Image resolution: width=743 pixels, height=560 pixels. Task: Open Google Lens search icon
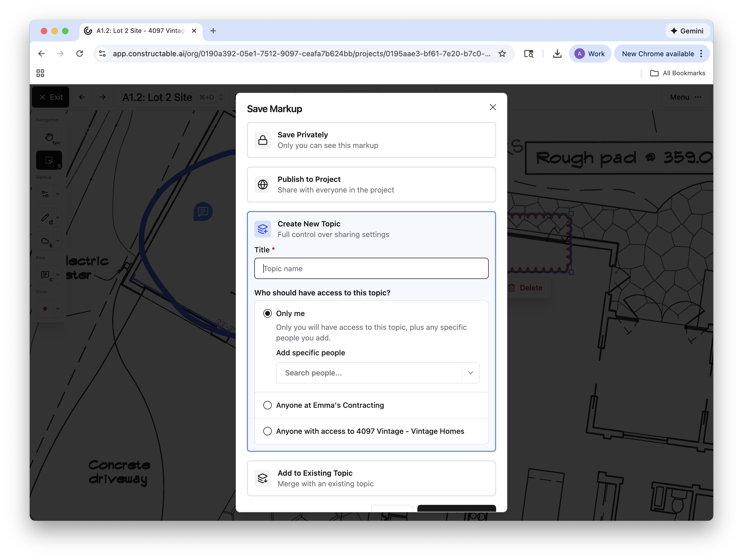529,54
